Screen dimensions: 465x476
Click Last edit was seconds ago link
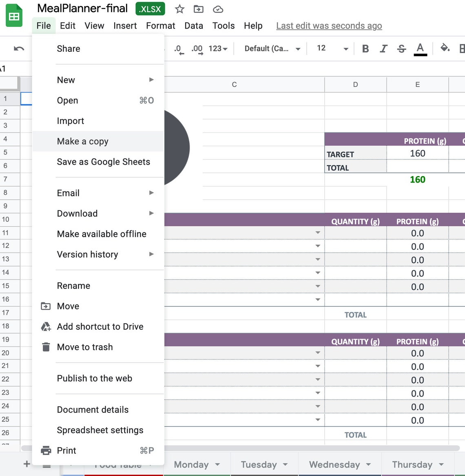pyautogui.click(x=329, y=26)
